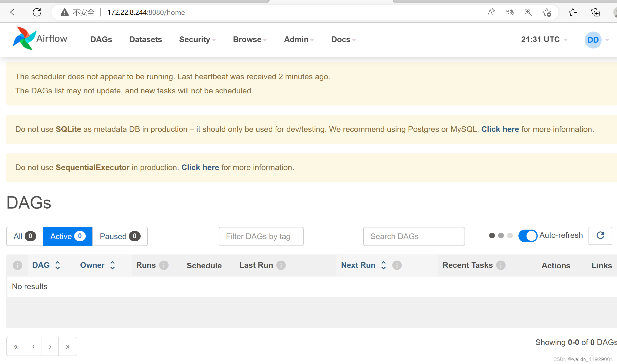The width and height of the screenshot is (617, 364).
Task: Click the Recent Tasks info icon
Action: 500,265
